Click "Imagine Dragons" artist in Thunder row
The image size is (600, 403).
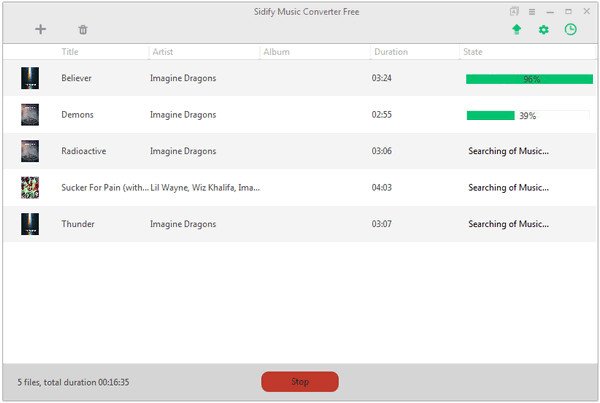pyautogui.click(x=183, y=224)
